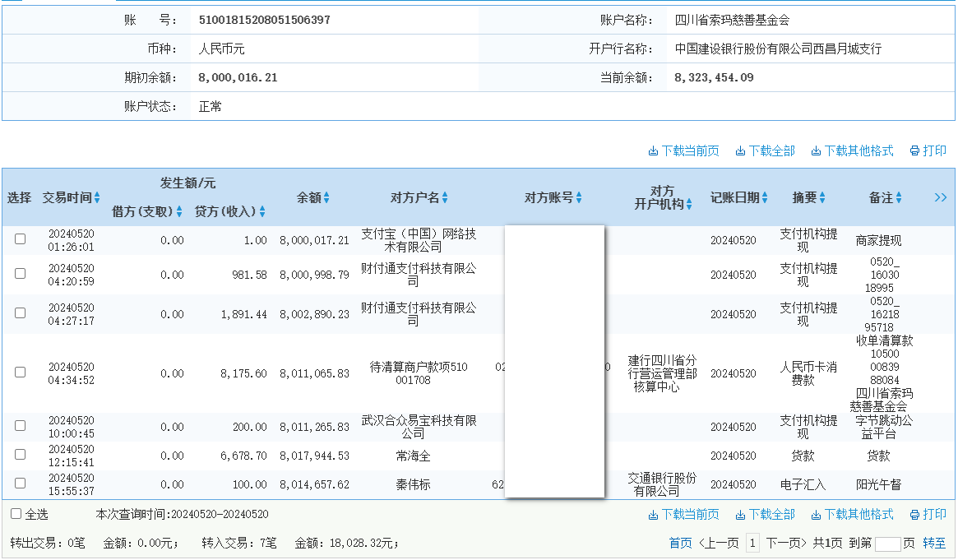Sort by 对方户名 arrow icon

[x=445, y=198]
